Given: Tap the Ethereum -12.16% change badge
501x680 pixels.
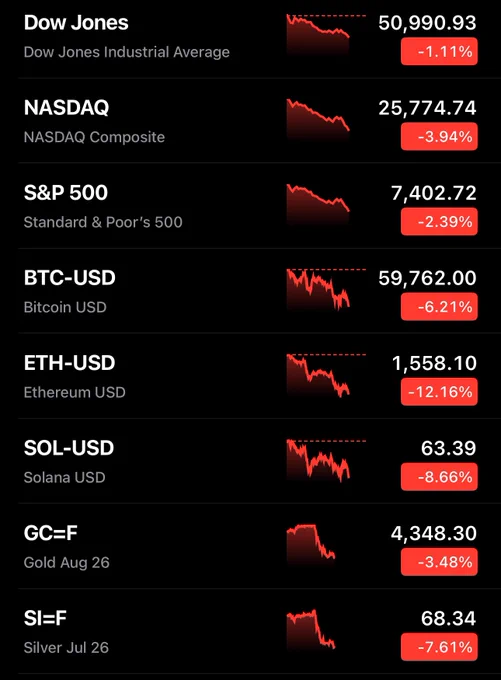Looking at the screenshot, I should tap(439, 392).
